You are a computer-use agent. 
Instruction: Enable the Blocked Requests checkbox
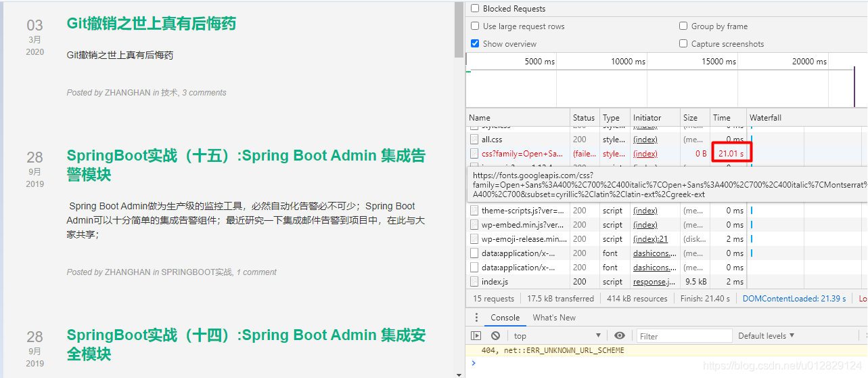coord(475,9)
